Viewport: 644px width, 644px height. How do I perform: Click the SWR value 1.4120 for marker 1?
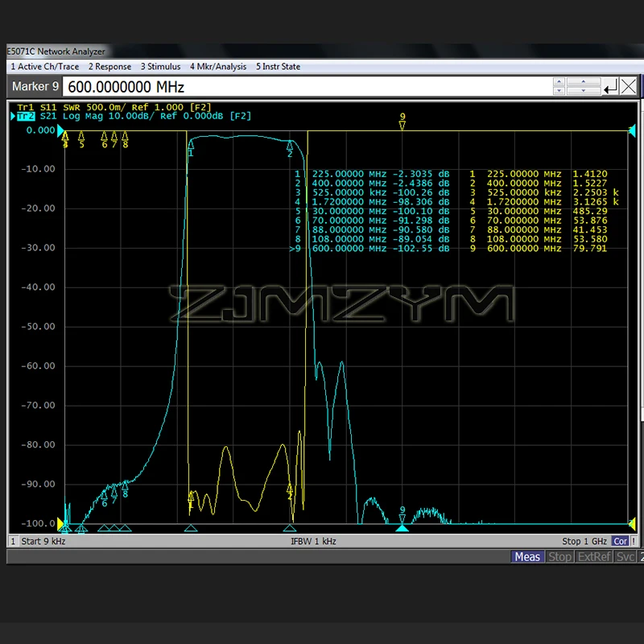pyautogui.click(x=590, y=174)
